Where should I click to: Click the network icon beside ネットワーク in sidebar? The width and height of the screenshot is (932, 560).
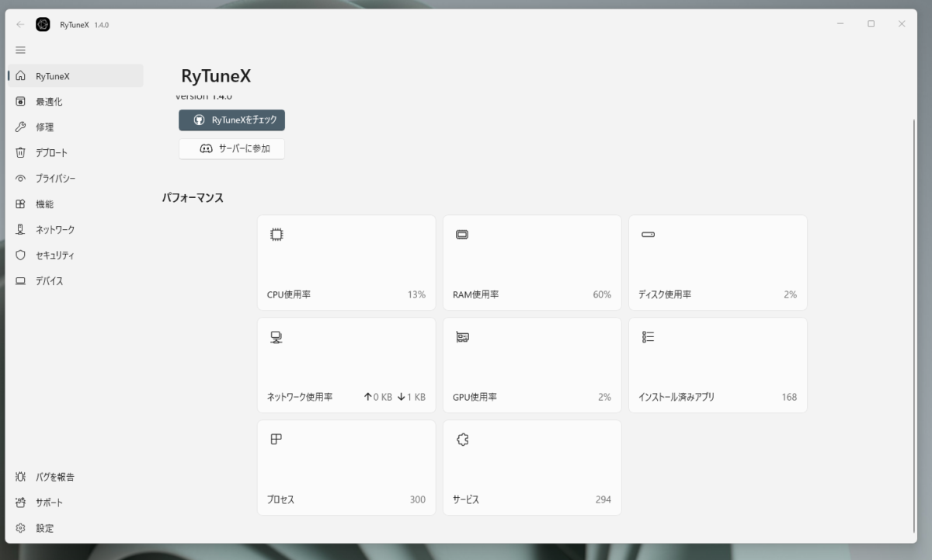(21, 230)
